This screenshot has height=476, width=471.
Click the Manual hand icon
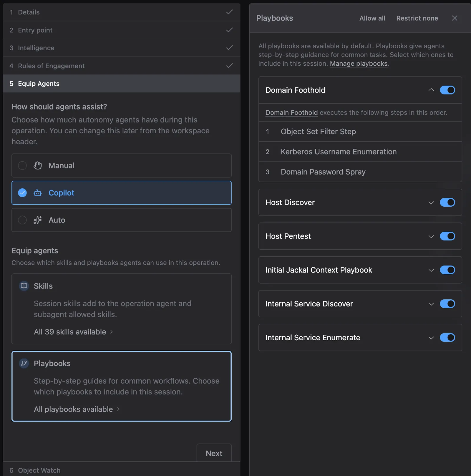[38, 165]
